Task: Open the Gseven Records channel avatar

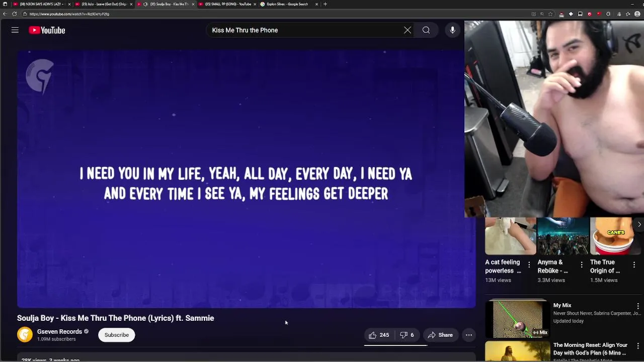Action: pos(25,335)
